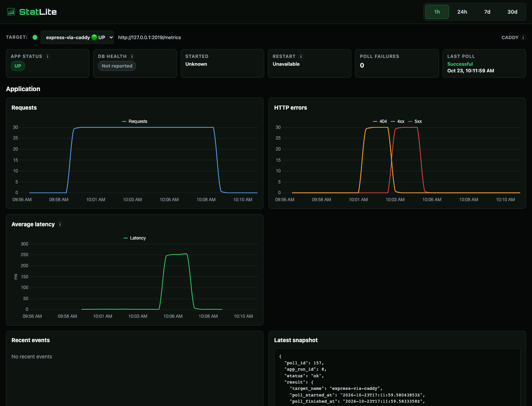
Task: Click the orange 404 errors peak
Action: 380,127
